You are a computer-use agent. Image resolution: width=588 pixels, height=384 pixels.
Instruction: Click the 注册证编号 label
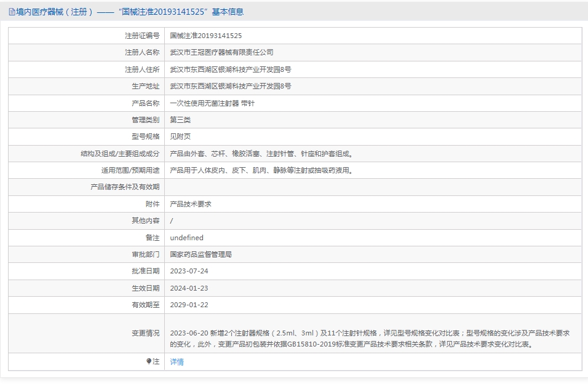[x=142, y=36]
